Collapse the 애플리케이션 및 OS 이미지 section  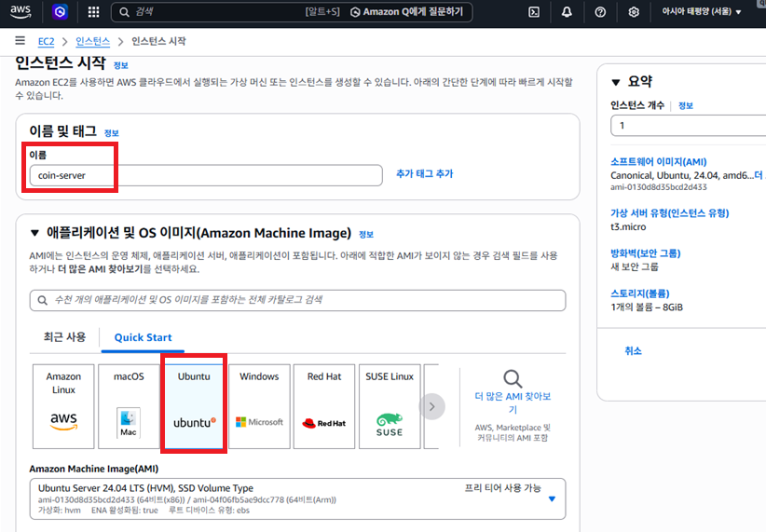coord(34,233)
